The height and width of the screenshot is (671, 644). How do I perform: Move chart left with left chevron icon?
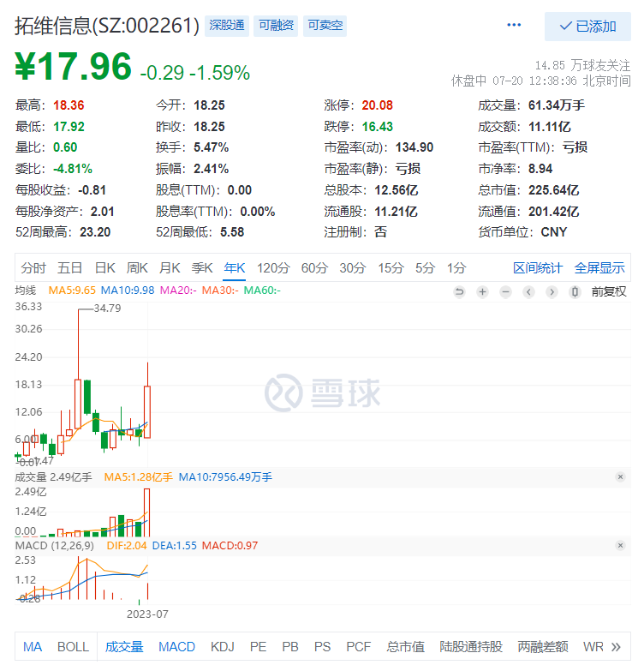pos(528,292)
